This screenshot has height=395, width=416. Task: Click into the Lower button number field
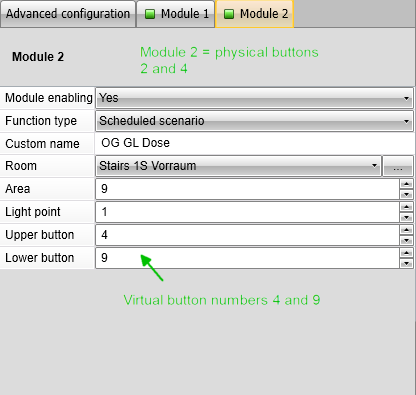point(248,258)
